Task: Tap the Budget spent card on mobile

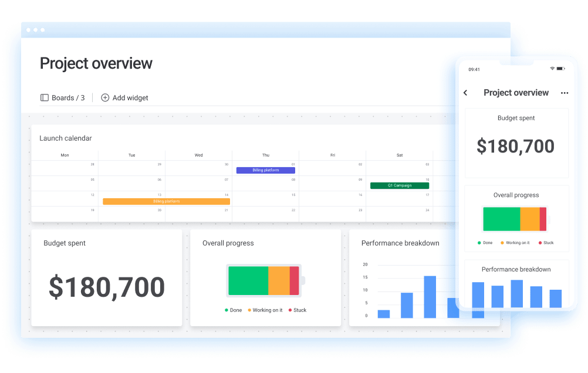Action: (516, 143)
